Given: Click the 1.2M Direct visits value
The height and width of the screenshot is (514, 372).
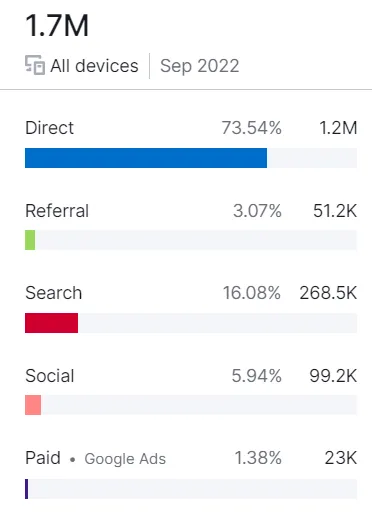Looking at the screenshot, I should [338, 128].
